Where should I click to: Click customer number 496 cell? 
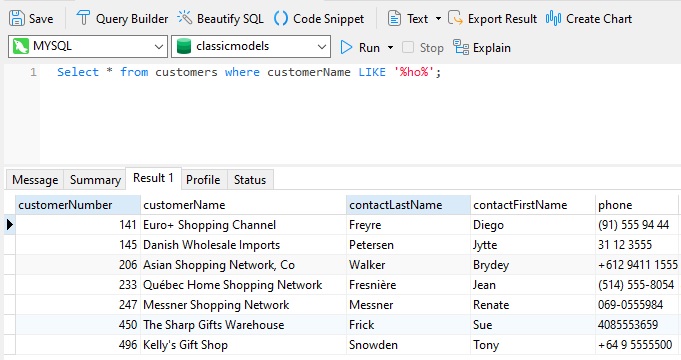[78, 344]
